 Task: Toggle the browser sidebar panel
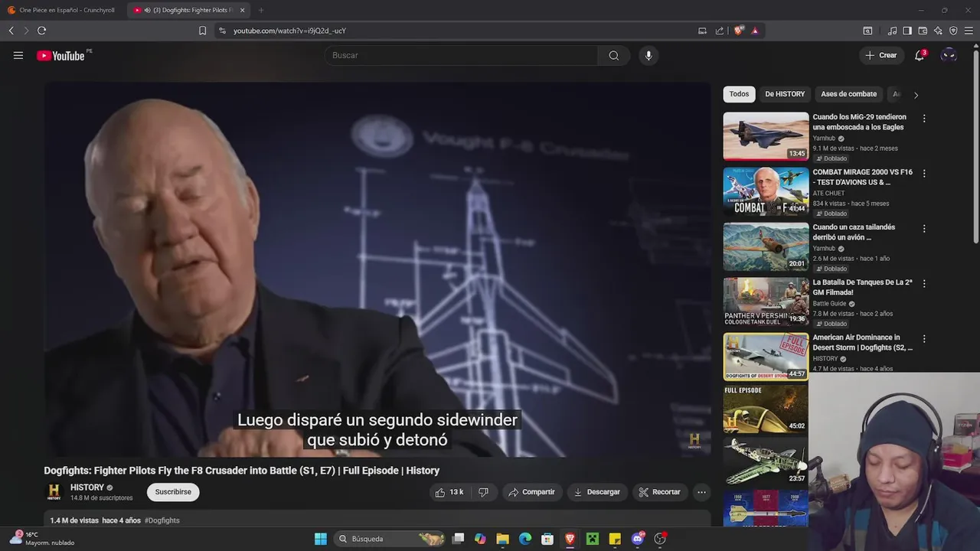click(x=907, y=31)
